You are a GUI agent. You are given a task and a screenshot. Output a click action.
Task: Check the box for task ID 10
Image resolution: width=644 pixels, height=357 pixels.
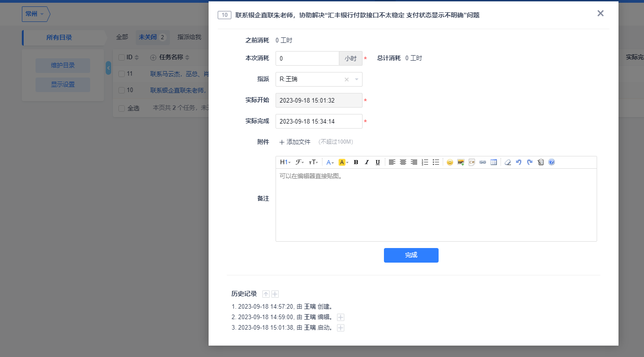(x=121, y=90)
